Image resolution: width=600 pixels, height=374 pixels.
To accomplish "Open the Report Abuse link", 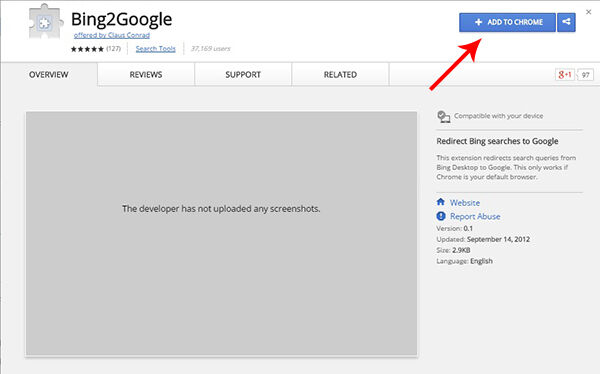I will click(475, 216).
